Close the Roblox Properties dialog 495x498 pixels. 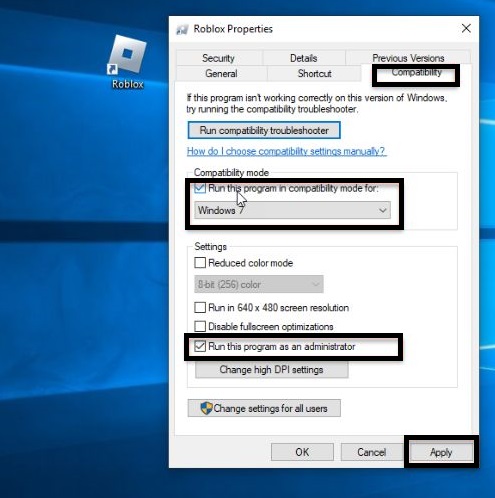click(x=466, y=28)
